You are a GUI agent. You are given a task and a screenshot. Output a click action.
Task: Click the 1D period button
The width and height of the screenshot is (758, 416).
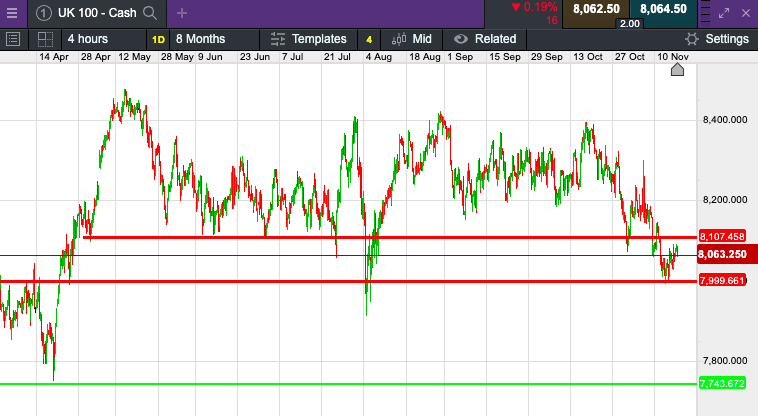[x=159, y=40]
